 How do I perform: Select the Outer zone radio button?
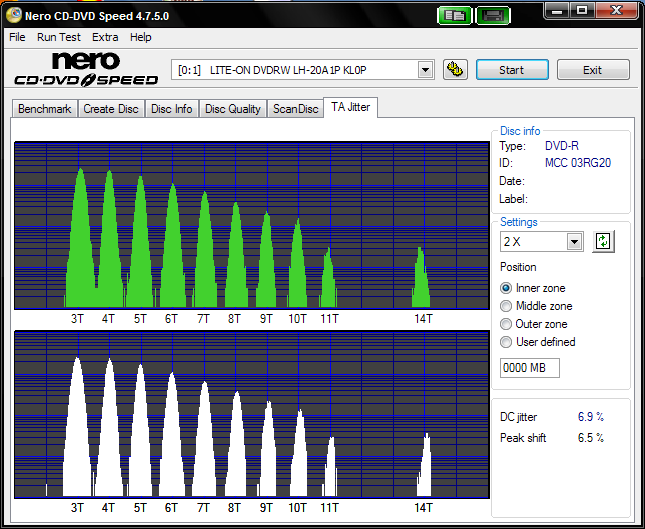[506, 324]
